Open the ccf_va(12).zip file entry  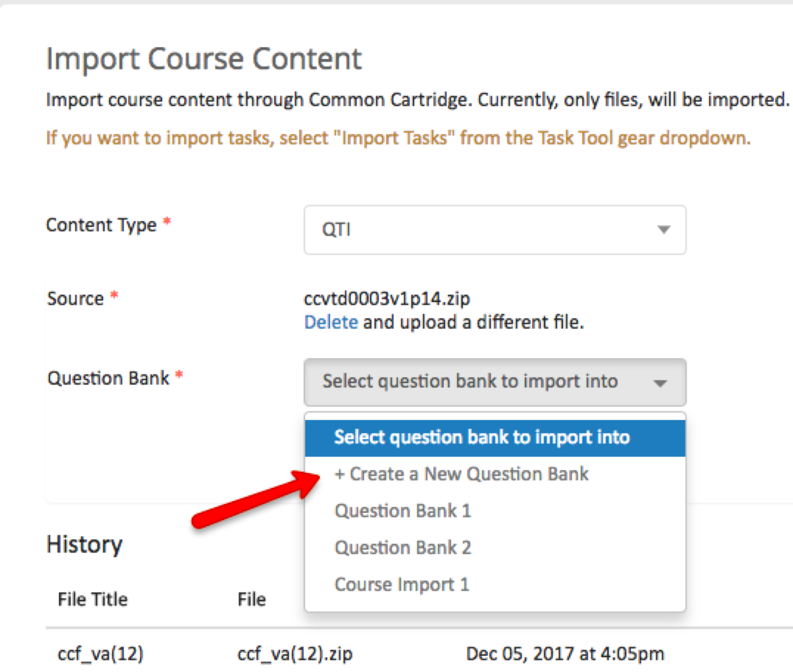tap(295, 654)
